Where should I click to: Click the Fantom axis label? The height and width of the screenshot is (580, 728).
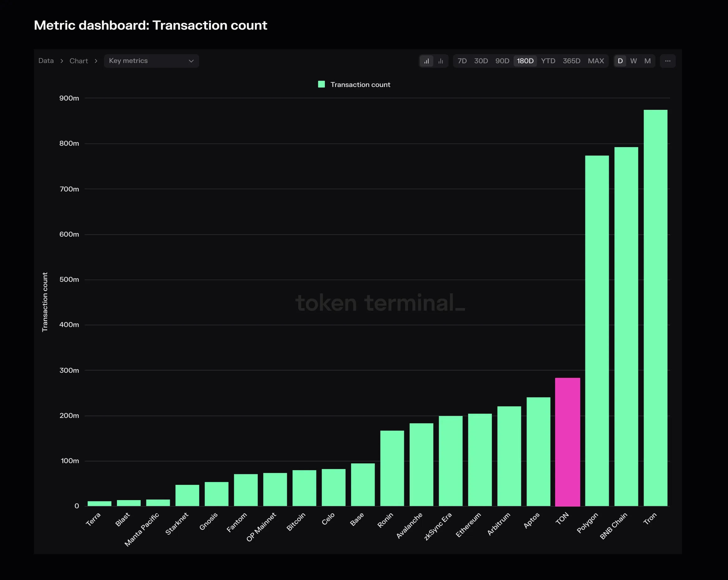pyautogui.click(x=237, y=522)
